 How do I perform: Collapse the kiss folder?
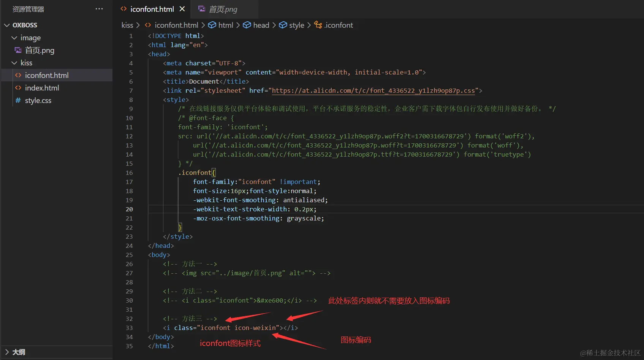[x=14, y=63]
